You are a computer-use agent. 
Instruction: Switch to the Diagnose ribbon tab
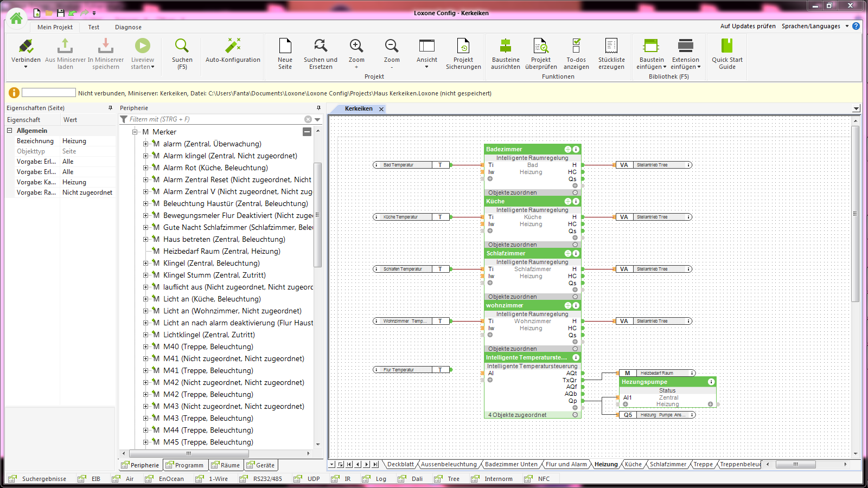click(128, 27)
